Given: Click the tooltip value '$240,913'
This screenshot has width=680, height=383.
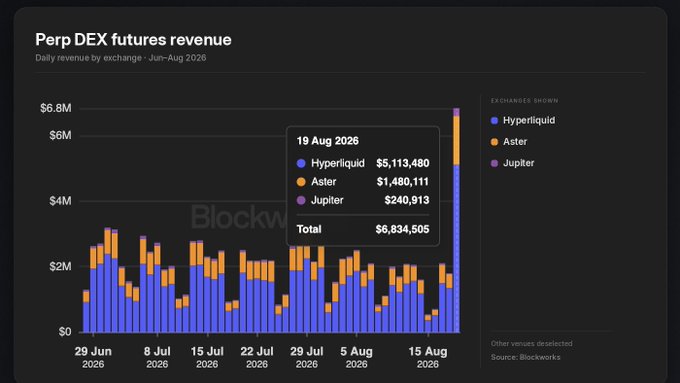Looking at the screenshot, I should click(407, 200).
